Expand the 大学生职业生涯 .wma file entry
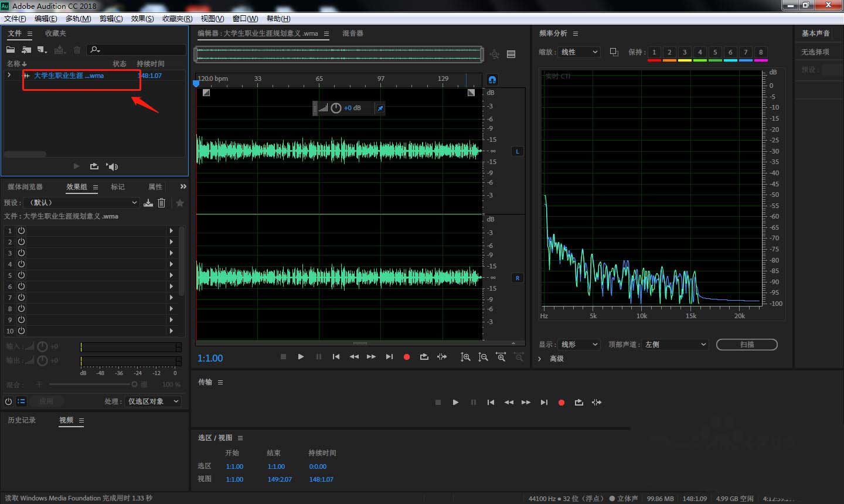844x504 pixels. [9, 75]
